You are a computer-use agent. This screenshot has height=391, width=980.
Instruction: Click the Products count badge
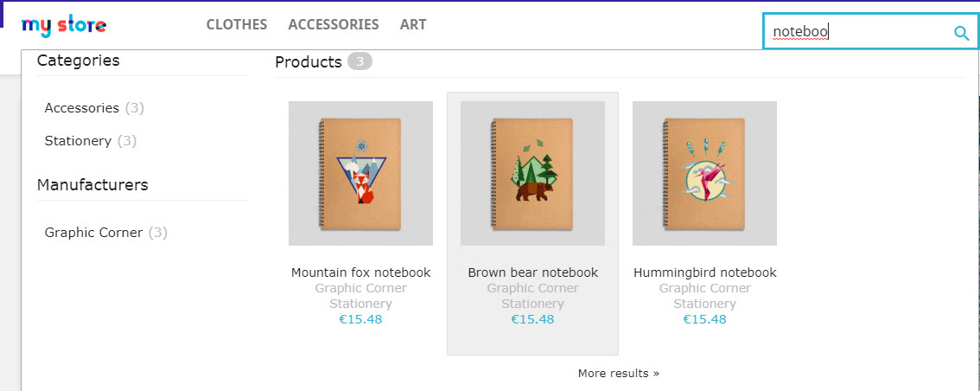(360, 61)
